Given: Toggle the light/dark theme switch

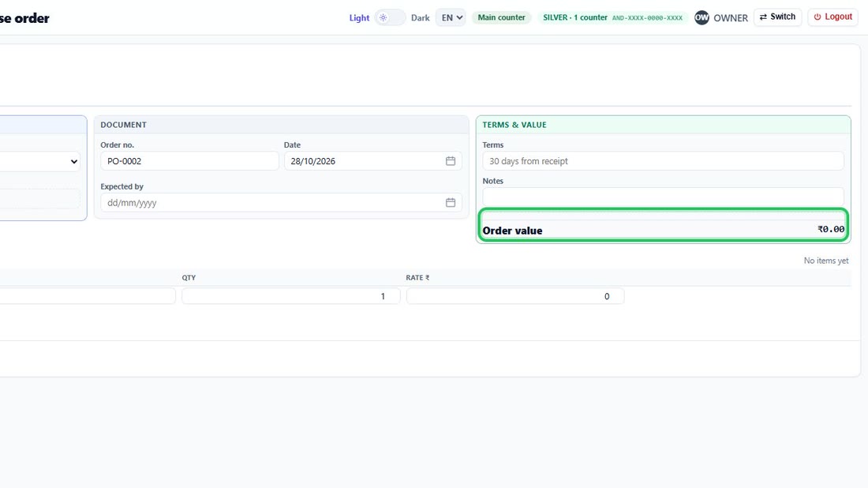Looking at the screenshot, I should tap(390, 17).
